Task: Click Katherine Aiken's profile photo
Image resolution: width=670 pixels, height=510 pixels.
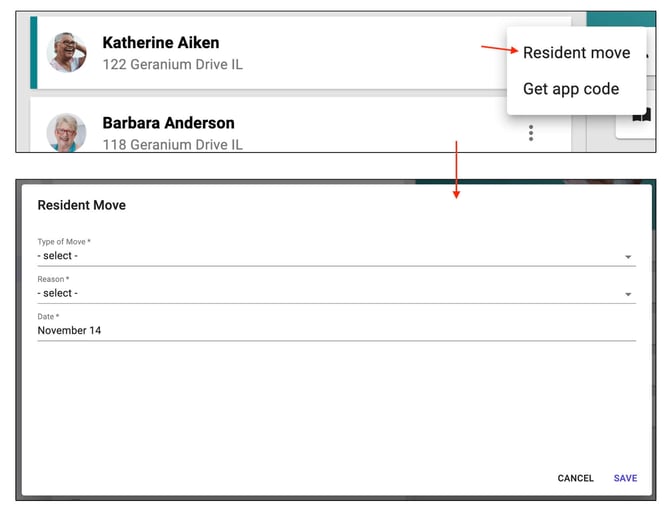Action: tap(67, 52)
